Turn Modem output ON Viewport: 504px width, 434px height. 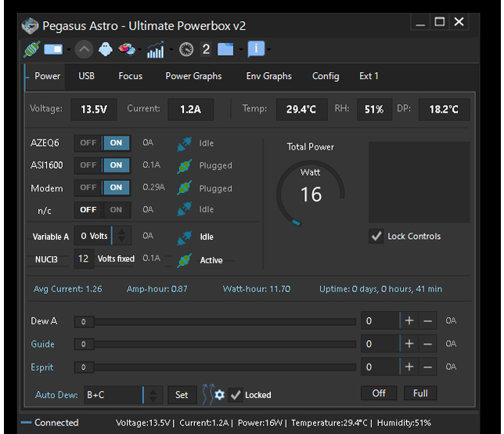pos(116,187)
